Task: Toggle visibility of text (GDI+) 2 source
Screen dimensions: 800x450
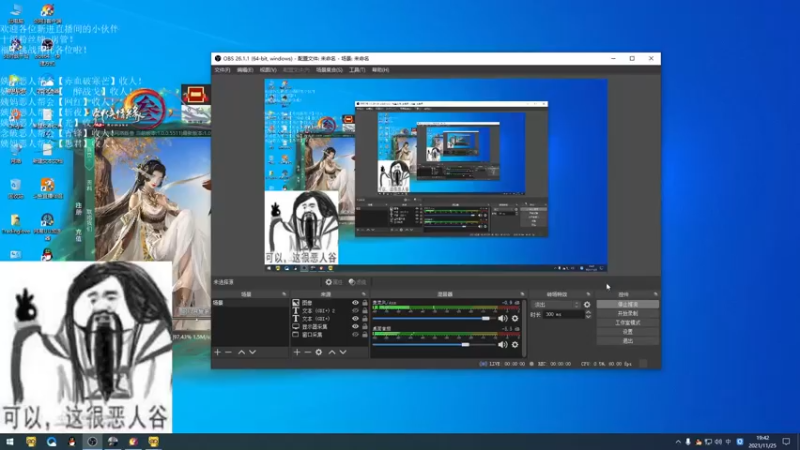Action: coord(355,311)
